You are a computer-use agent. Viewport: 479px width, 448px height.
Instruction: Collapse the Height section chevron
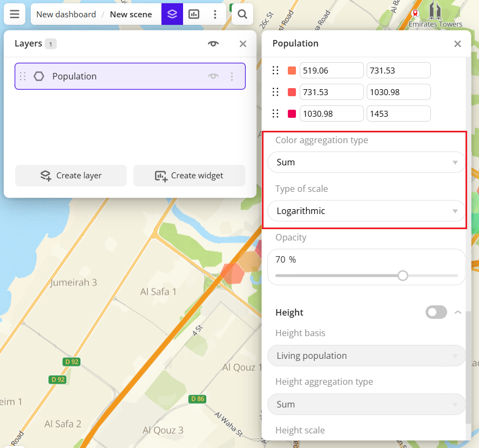click(x=457, y=312)
